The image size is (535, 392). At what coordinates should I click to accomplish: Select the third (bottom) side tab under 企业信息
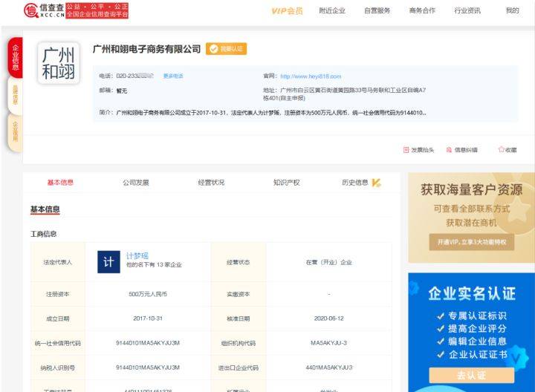click(x=16, y=131)
